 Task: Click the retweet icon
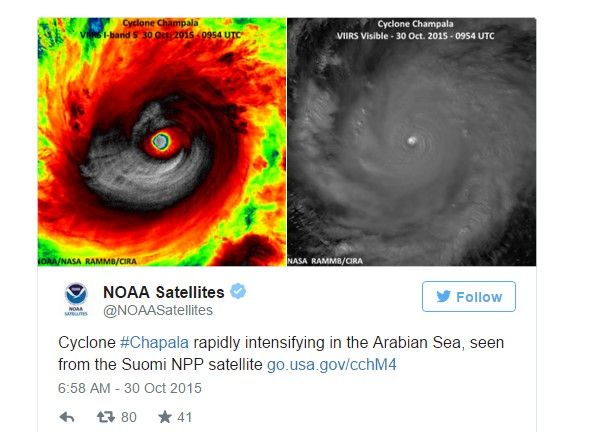102,417
